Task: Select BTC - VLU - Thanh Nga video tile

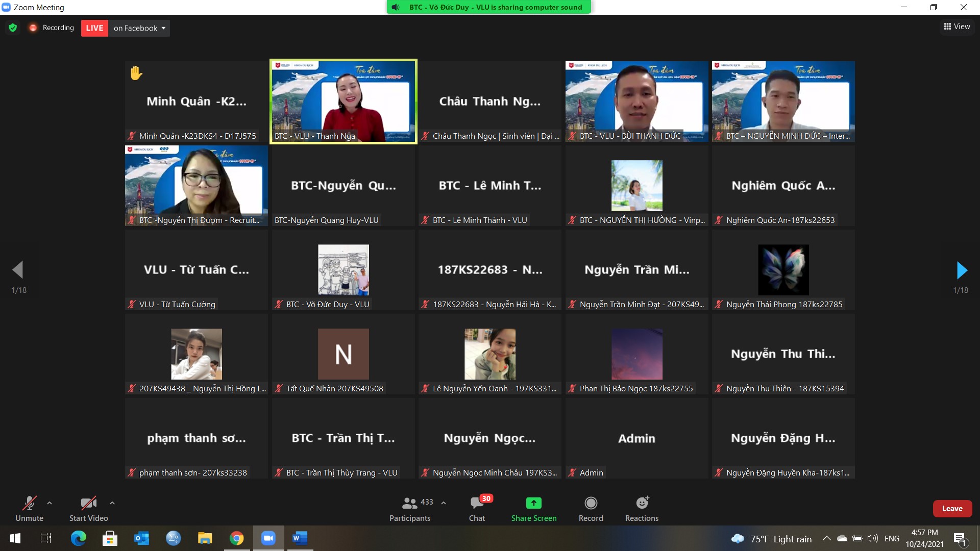Action: [x=344, y=102]
